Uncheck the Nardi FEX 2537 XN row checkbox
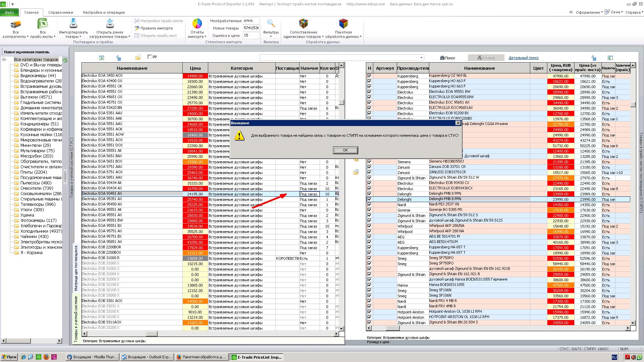The height and width of the screenshot is (362, 644). pos(369,205)
